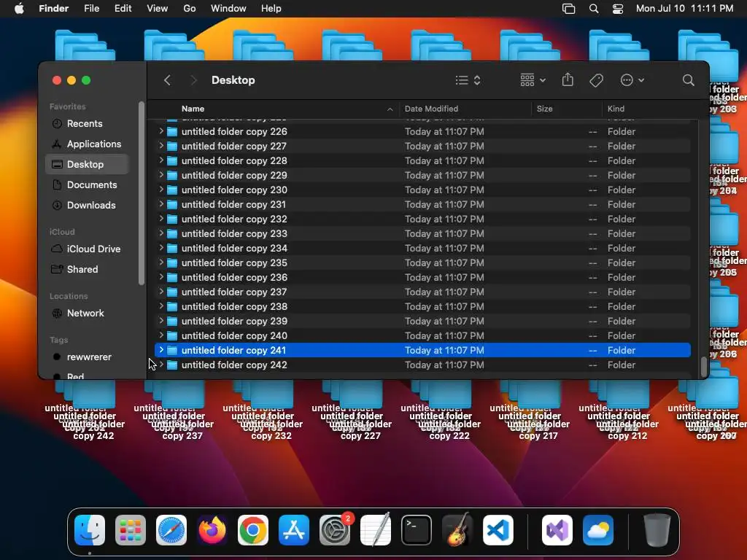Viewport: 747px width, 560px height.
Task: Click the sidebar vertical scrollbar
Action: (x=141, y=193)
